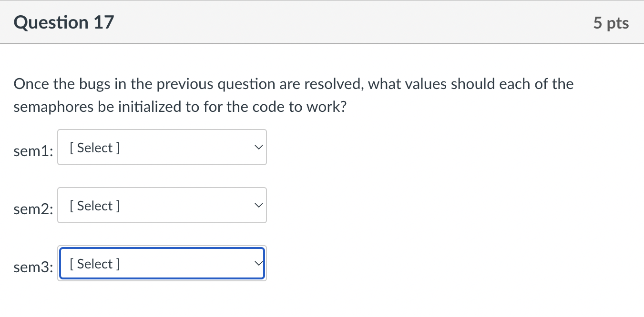Click the focused sem3 select box

tap(162, 263)
